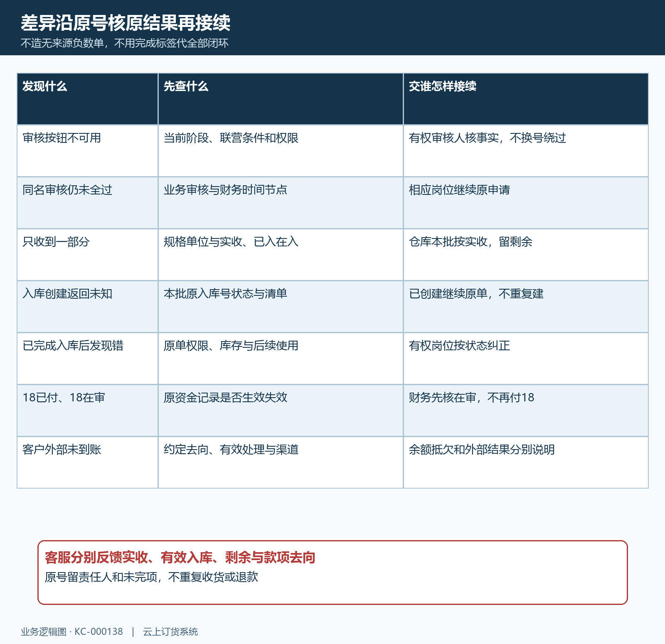Click the note 原号留责任人和未完项

(x=101, y=577)
